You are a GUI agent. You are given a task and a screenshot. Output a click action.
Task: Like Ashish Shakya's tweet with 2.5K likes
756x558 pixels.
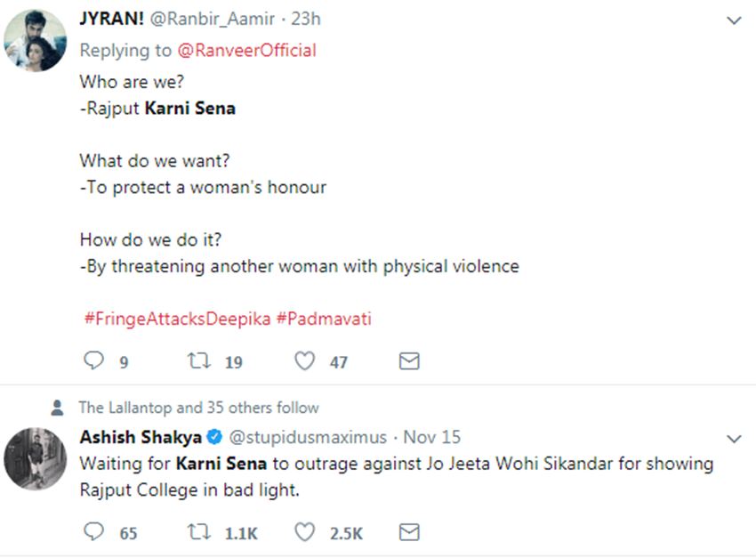[305, 532]
